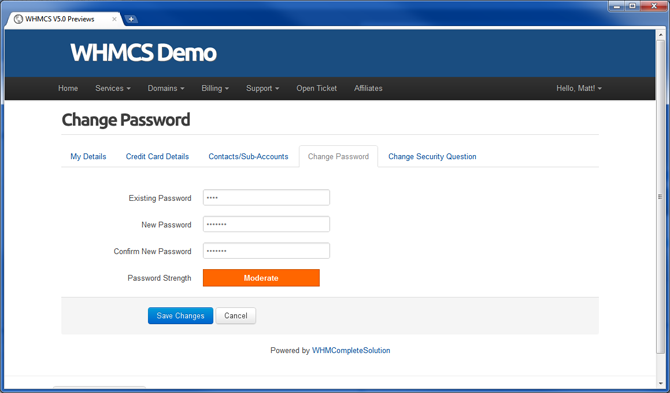670x393 pixels.
Task: Save the password changes
Action: (x=180, y=316)
